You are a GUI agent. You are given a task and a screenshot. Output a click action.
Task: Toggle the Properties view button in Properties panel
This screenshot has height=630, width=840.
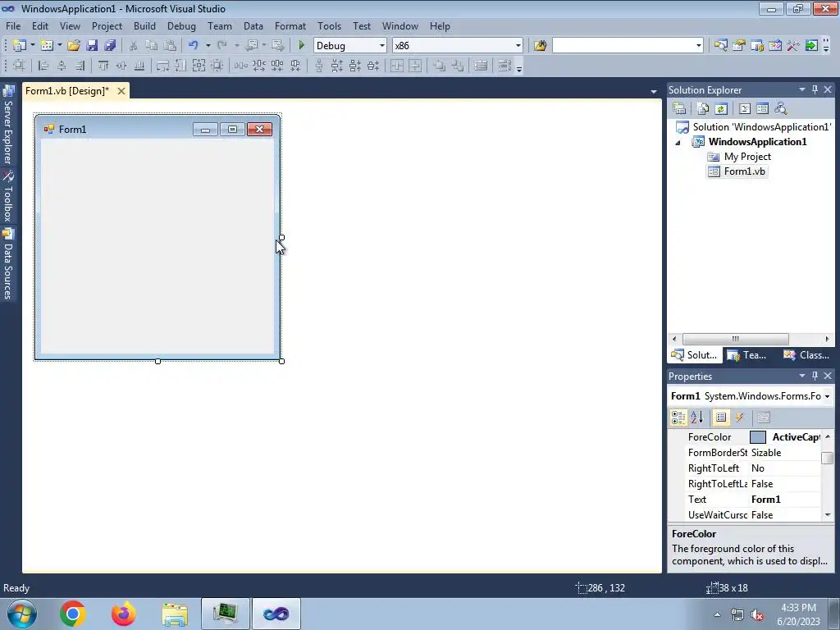click(x=721, y=418)
